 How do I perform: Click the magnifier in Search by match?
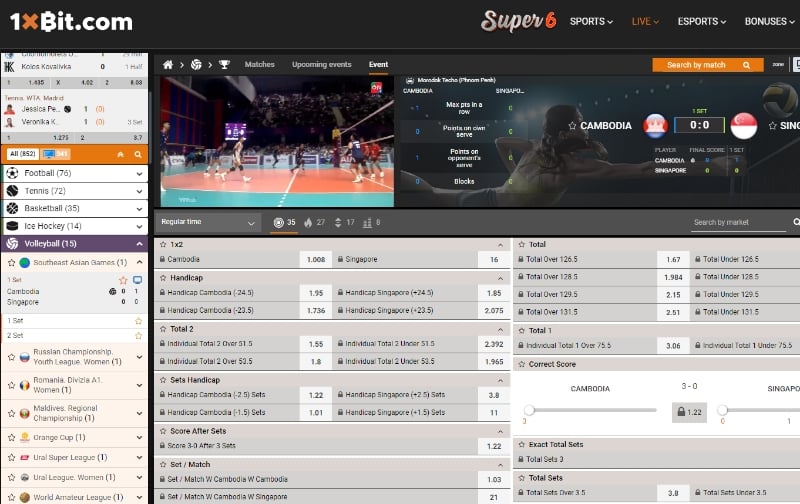click(x=746, y=65)
